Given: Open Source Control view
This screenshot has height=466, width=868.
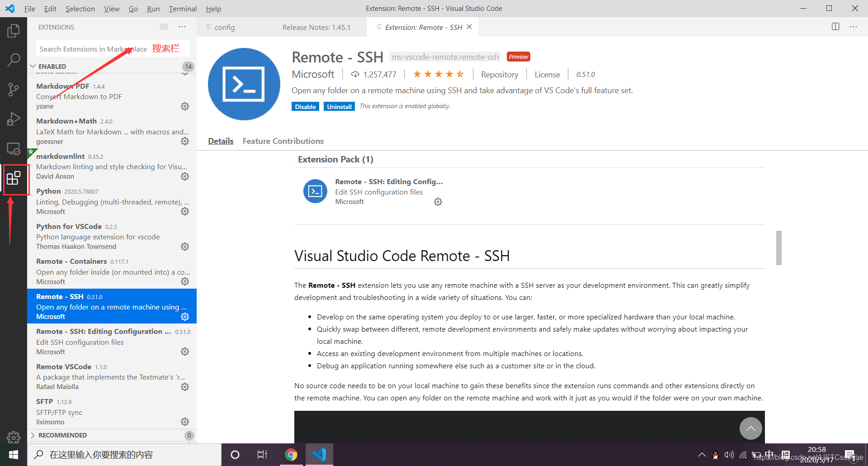Looking at the screenshot, I should (14, 89).
